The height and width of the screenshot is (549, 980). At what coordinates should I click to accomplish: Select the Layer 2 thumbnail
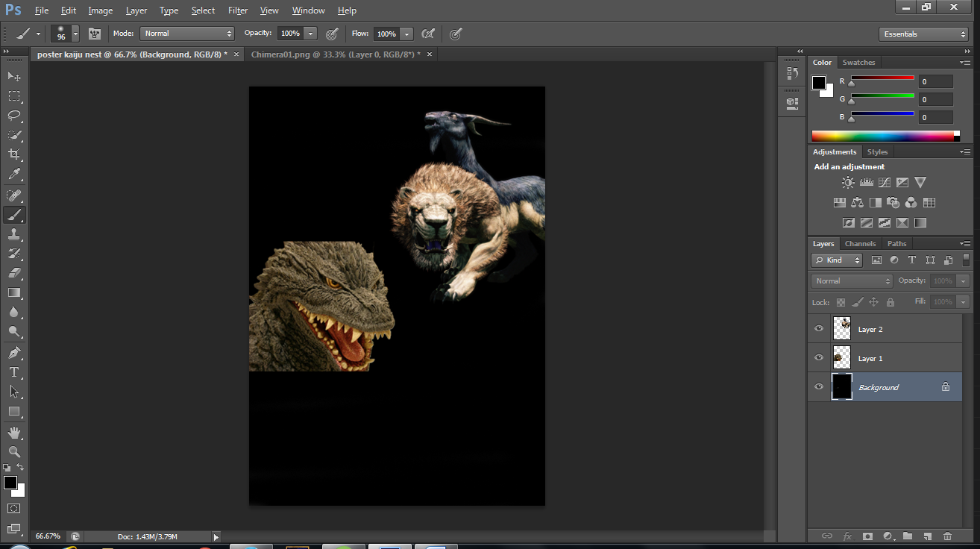842,329
